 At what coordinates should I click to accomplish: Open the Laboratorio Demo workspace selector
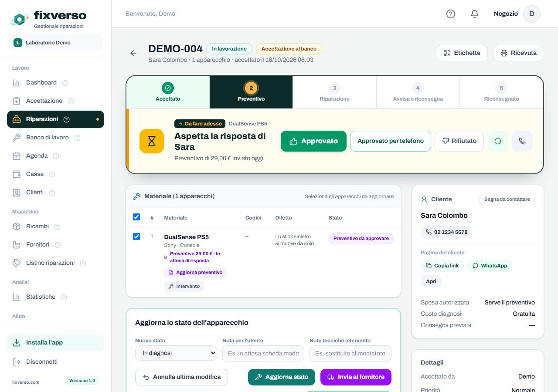click(x=55, y=43)
